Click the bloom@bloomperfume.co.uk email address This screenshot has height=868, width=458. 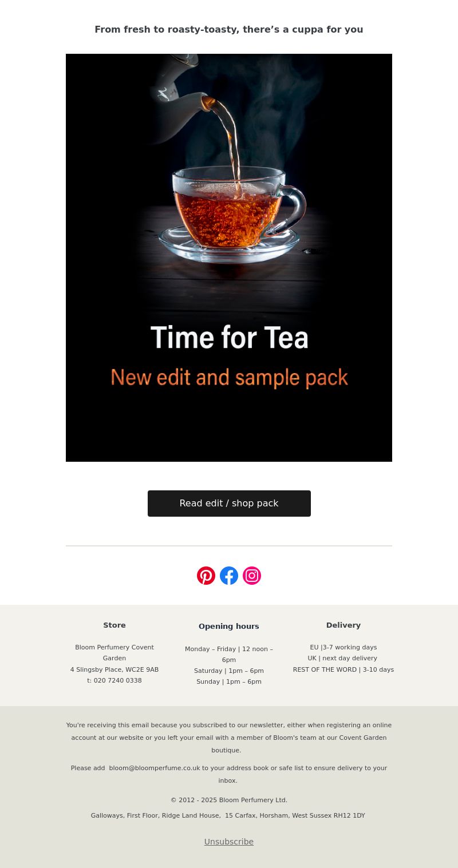155,768
